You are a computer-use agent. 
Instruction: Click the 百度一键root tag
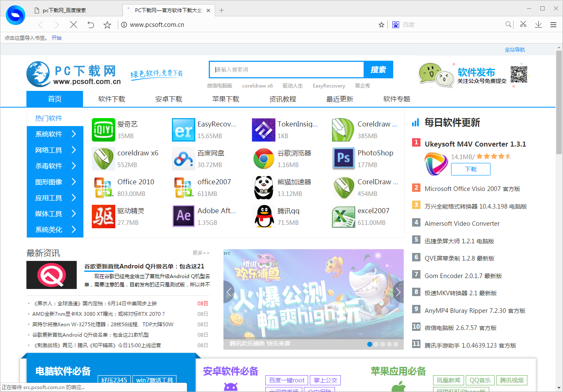287,380
